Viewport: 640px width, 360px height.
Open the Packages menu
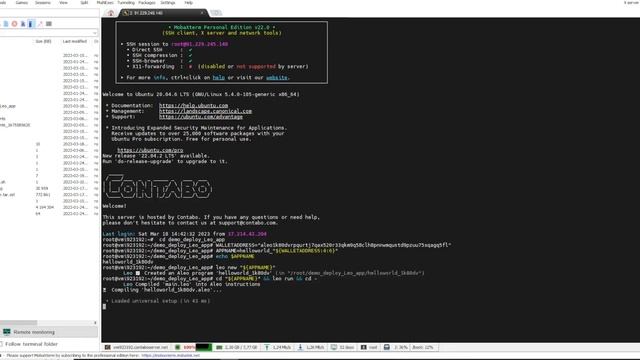tap(147, 2)
